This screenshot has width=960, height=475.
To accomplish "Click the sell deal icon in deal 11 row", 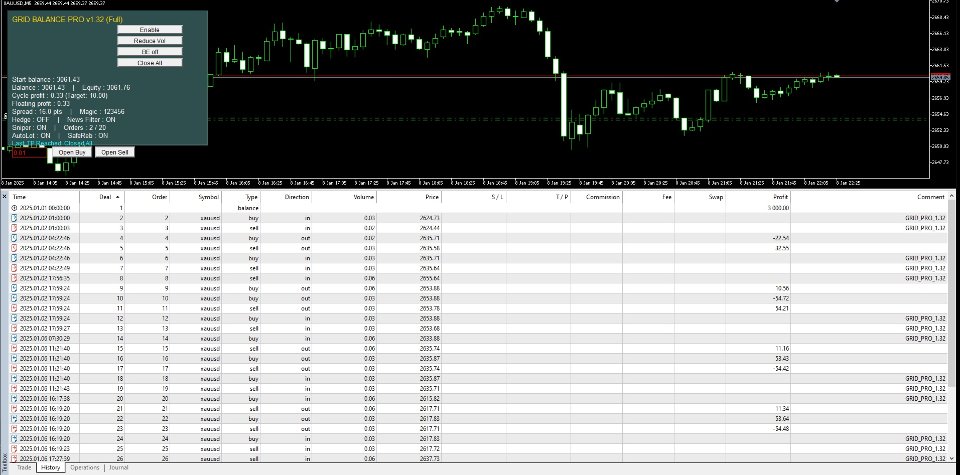I will pos(15,309).
